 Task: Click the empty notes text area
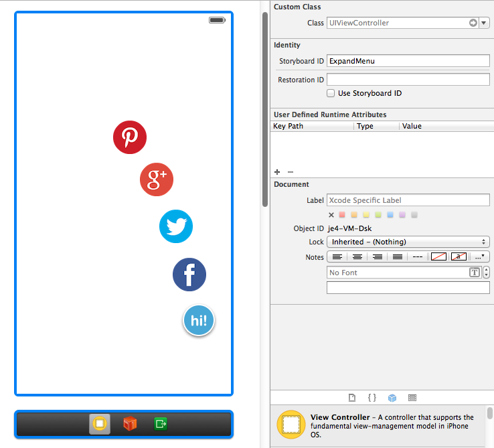tap(408, 287)
